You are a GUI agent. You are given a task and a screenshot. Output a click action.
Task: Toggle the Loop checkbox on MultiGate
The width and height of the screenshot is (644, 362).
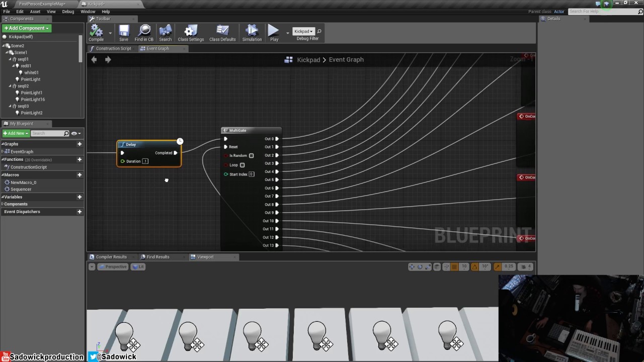(242, 165)
